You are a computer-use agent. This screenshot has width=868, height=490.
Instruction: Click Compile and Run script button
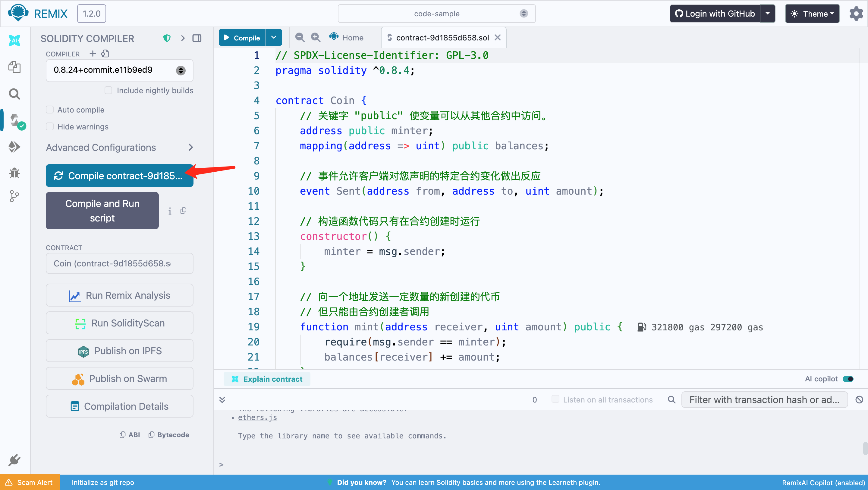(102, 210)
